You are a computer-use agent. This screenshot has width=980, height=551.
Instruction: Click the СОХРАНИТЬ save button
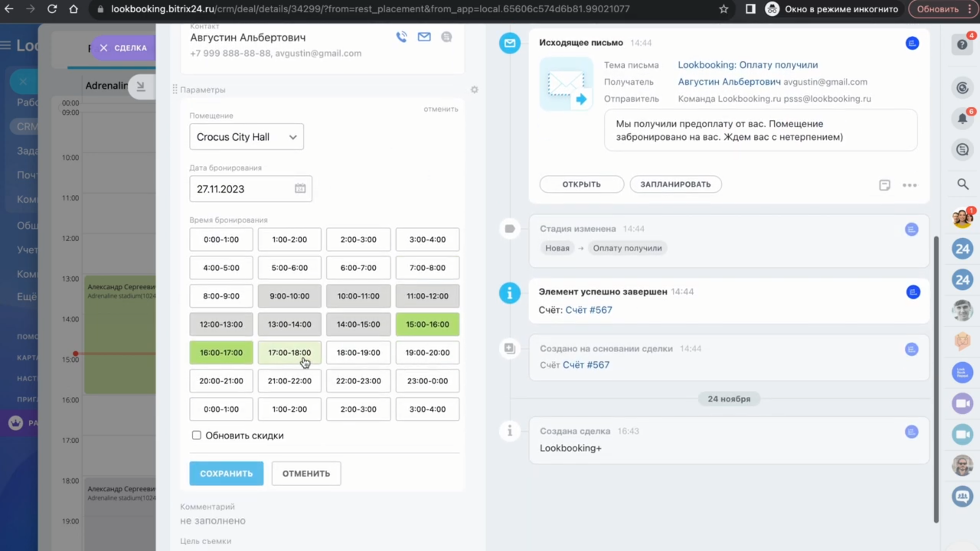click(226, 473)
